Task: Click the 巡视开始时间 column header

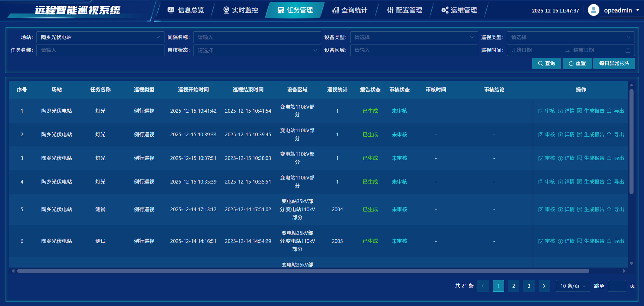Action: click(x=194, y=90)
